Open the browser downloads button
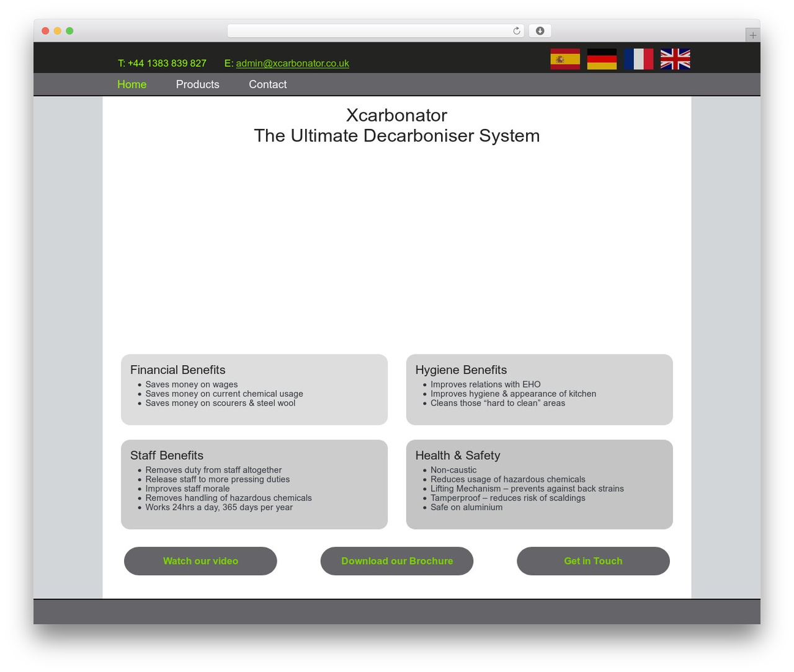The width and height of the screenshot is (794, 672). click(x=540, y=31)
